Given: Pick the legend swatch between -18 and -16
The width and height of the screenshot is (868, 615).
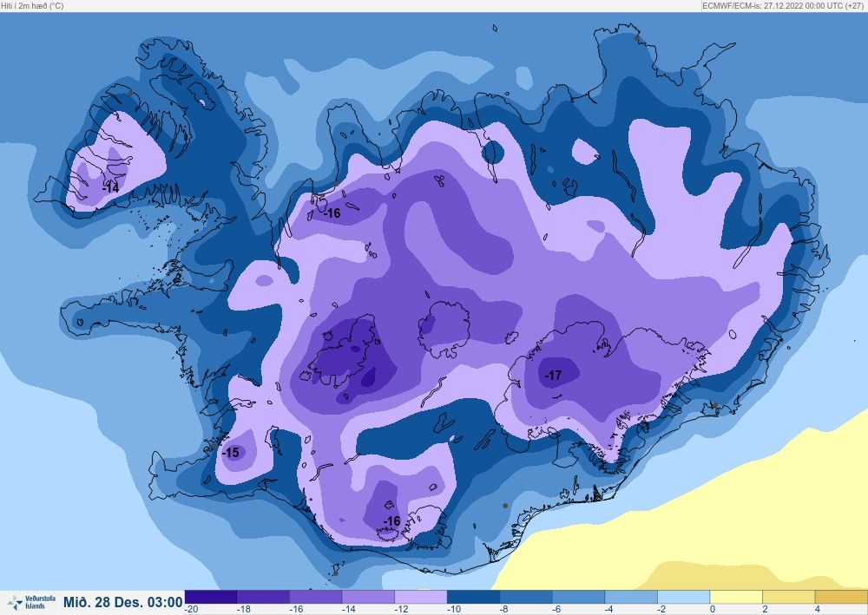Looking at the screenshot, I should [x=264, y=598].
